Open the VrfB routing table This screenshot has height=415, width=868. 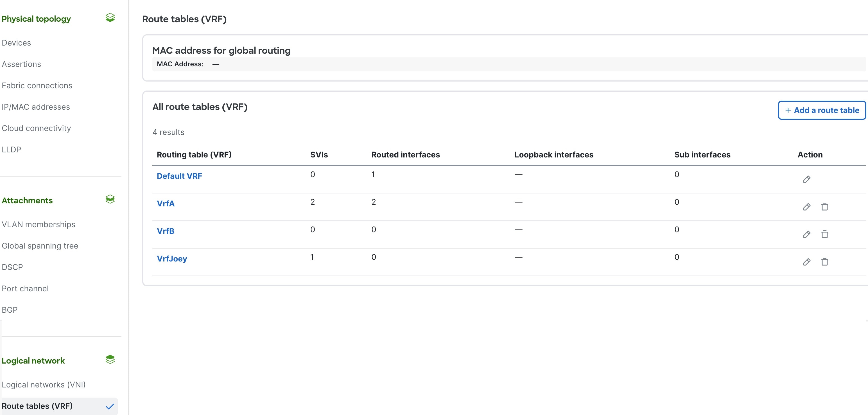[166, 231]
